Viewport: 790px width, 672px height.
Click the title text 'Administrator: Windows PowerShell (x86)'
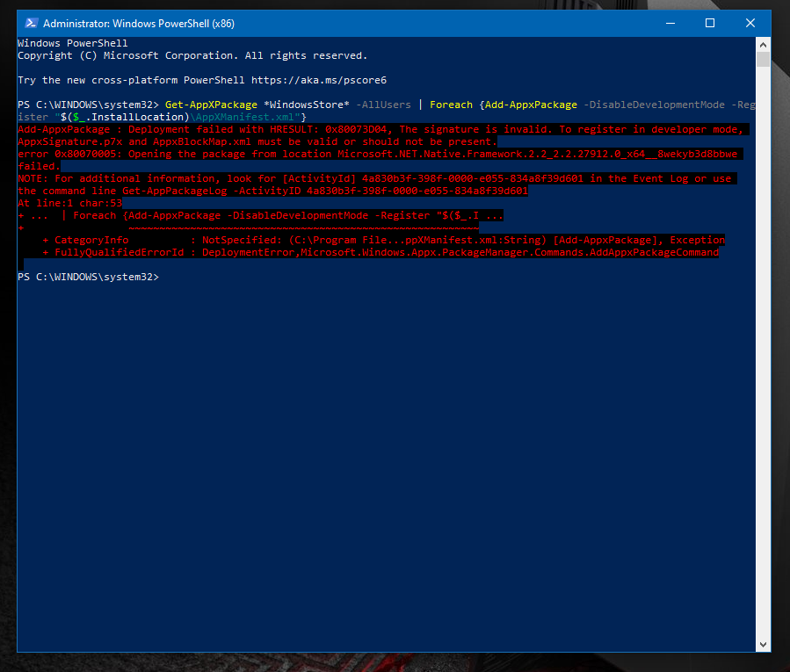(139, 24)
